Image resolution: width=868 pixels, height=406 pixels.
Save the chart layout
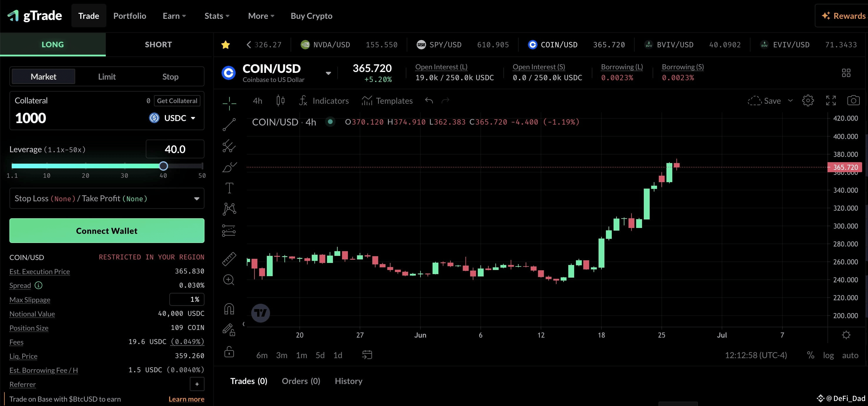point(764,100)
